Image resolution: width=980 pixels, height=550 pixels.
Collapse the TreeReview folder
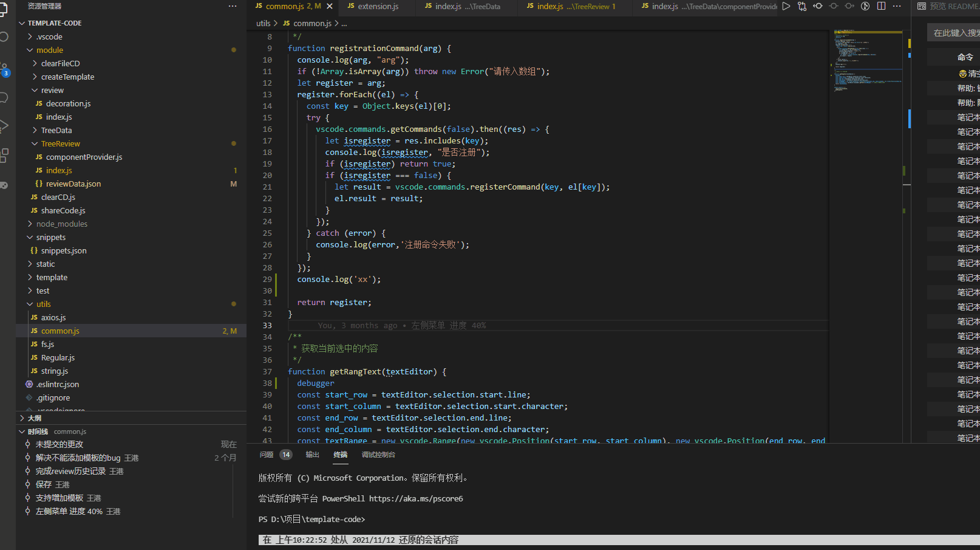click(x=35, y=143)
